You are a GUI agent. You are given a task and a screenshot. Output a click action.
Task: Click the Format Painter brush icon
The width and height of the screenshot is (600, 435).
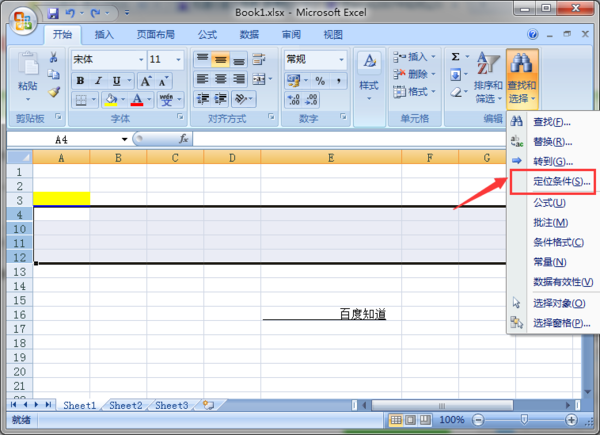tap(54, 92)
